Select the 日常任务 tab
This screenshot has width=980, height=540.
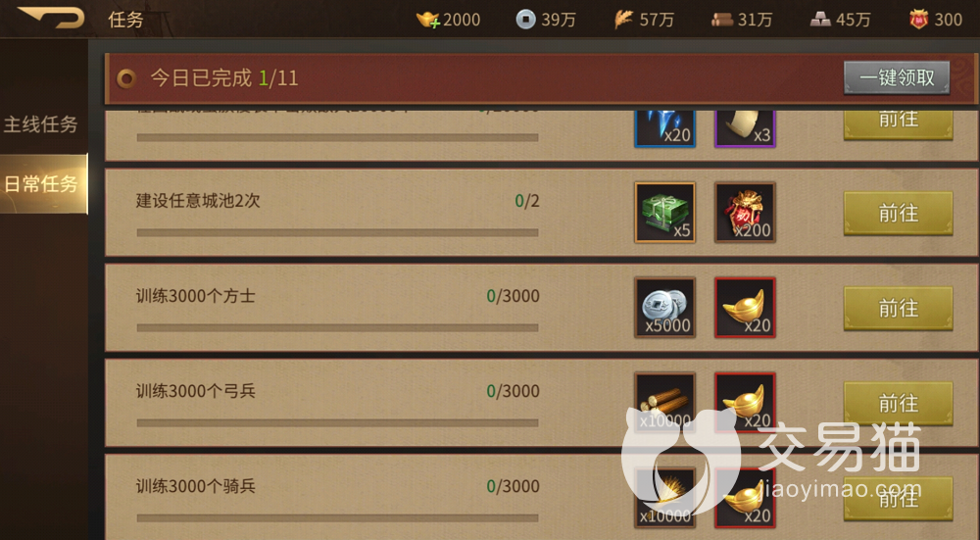pos(43,183)
